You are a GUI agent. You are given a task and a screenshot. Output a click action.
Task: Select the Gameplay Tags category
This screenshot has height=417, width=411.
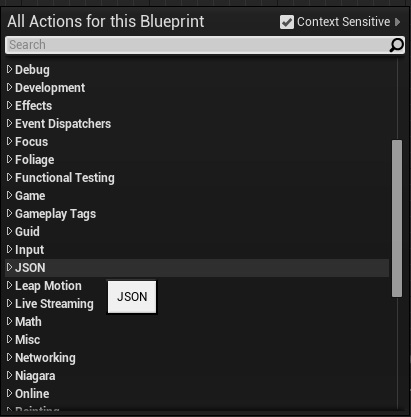pos(56,214)
